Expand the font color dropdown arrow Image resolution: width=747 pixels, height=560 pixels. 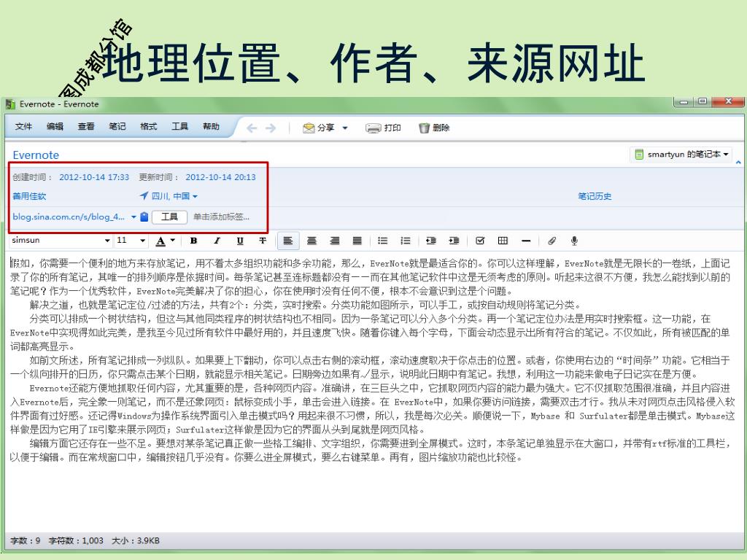coord(172,241)
